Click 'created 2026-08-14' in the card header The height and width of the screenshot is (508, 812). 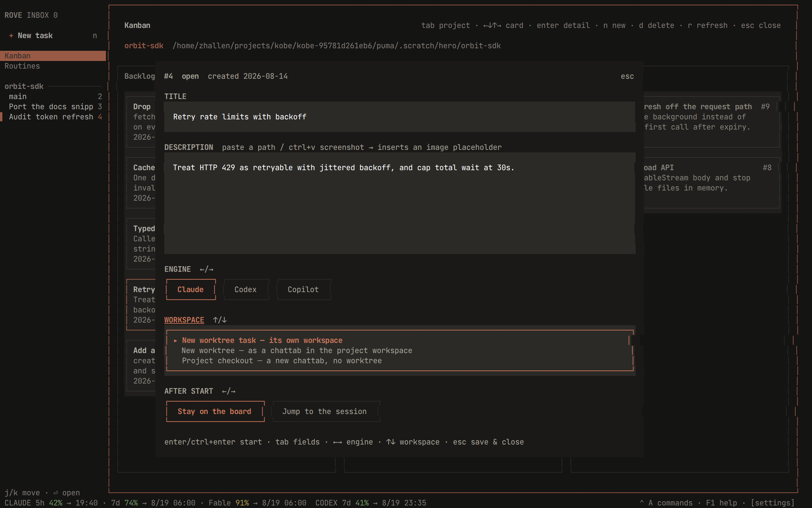point(248,76)
